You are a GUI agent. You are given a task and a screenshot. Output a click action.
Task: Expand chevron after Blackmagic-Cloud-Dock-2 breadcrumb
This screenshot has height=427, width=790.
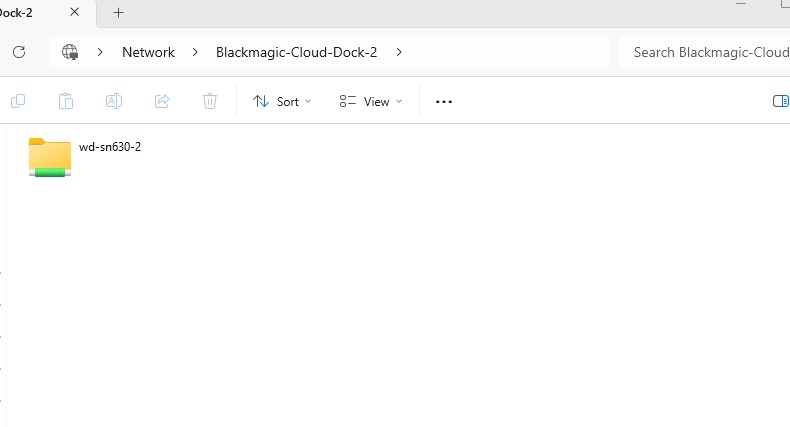[399, 52]
